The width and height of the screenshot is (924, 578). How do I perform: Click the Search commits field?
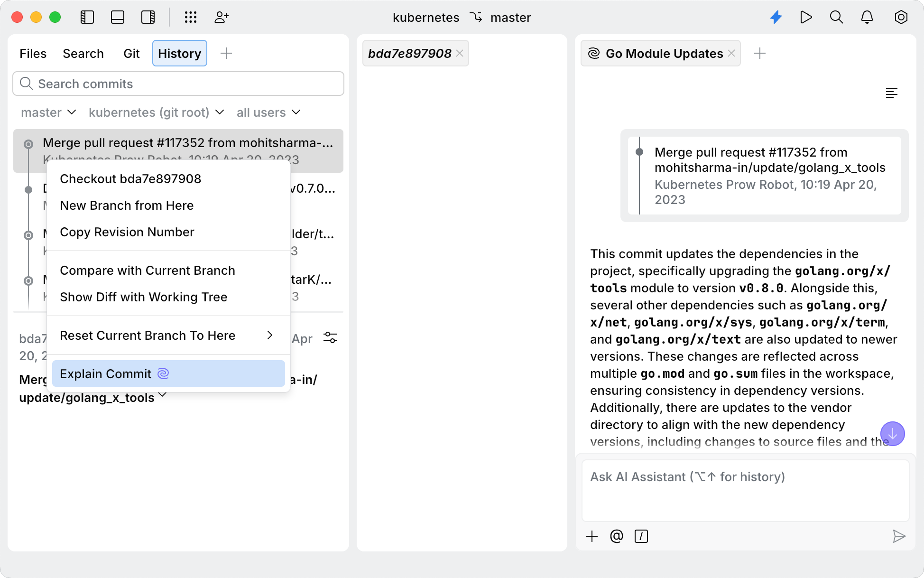click(178, 84)
